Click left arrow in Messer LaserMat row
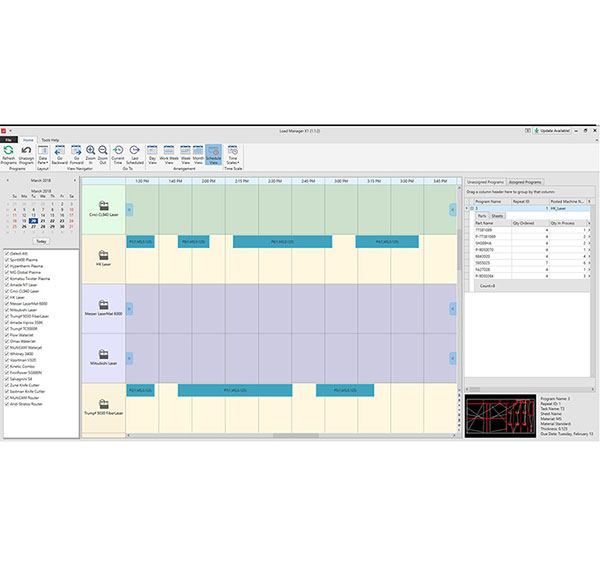The height and width of the screenshot is (566, 600). (x=129, y=309)
